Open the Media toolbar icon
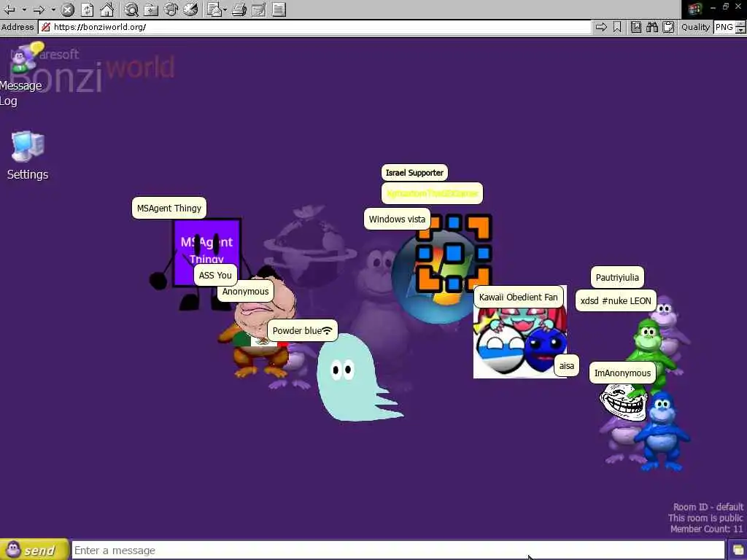The width and height of the screenshot is (747, 560). point(171,9)
